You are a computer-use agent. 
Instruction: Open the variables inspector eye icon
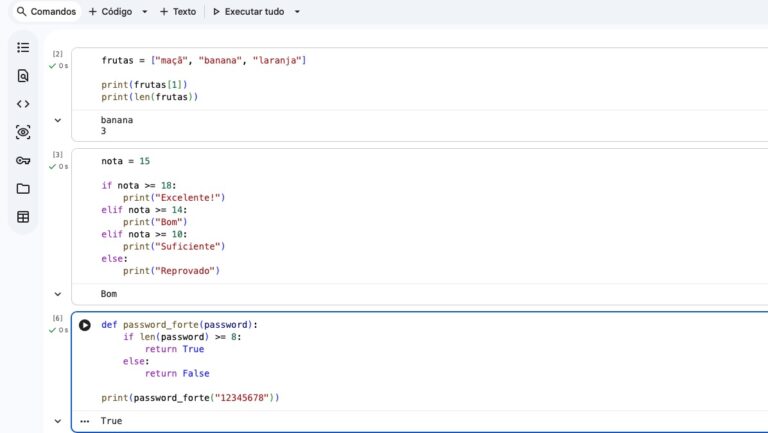pos(23,132)
